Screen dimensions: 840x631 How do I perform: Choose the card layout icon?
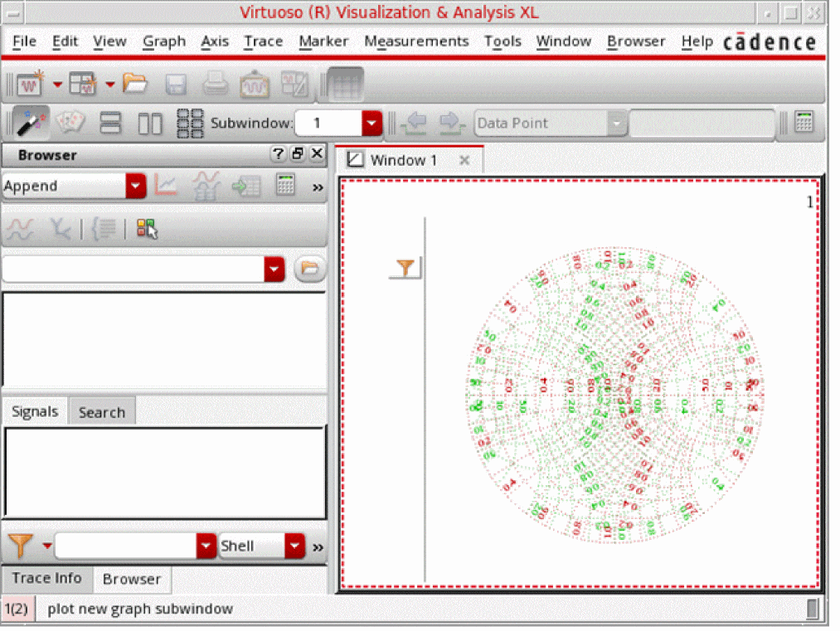click(x=70, y=123)
